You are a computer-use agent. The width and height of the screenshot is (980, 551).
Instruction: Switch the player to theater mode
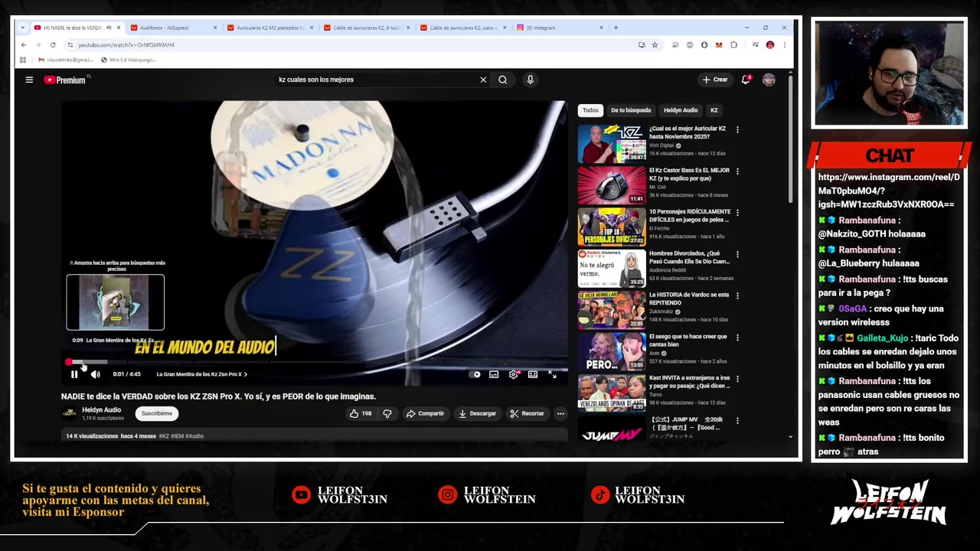click(x=533, y=374)
